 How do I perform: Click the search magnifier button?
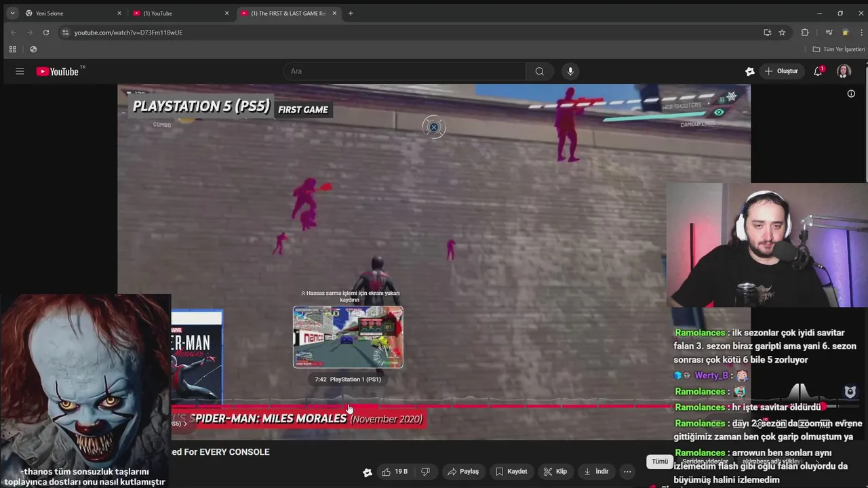pos(539,71)
